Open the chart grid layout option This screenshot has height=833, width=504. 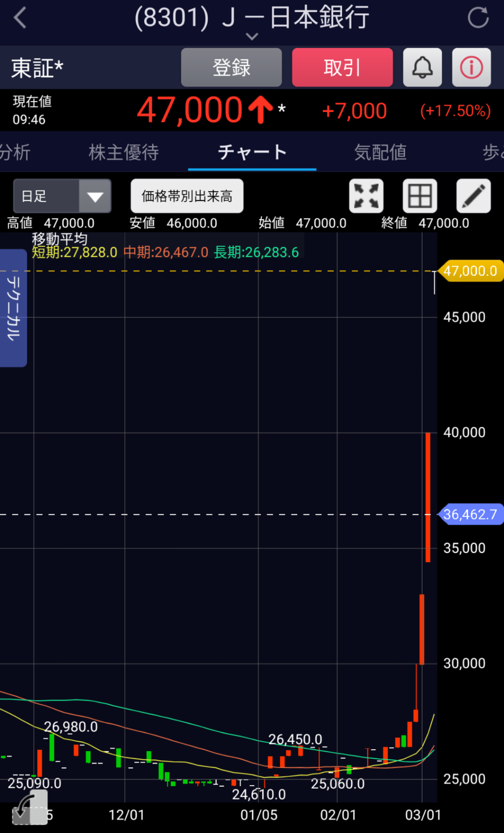pyautogui.click(x=420, y=196)
